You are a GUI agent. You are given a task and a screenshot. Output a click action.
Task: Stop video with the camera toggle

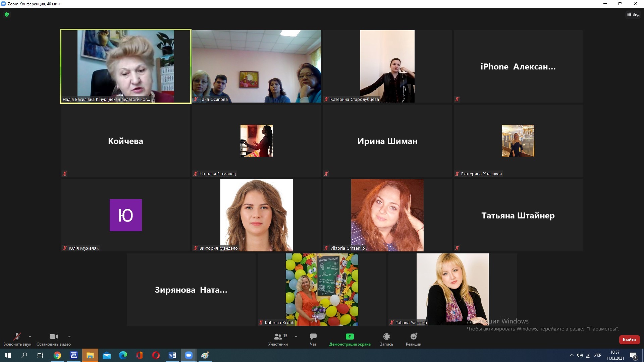[53, 337]
